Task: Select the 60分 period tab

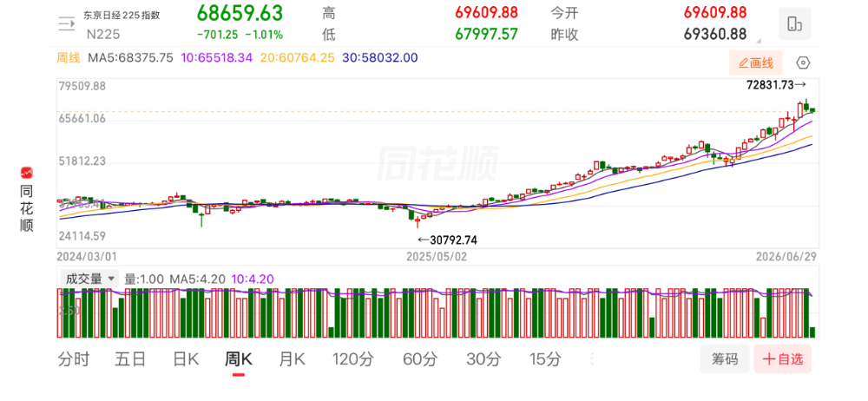Action: 420,359
